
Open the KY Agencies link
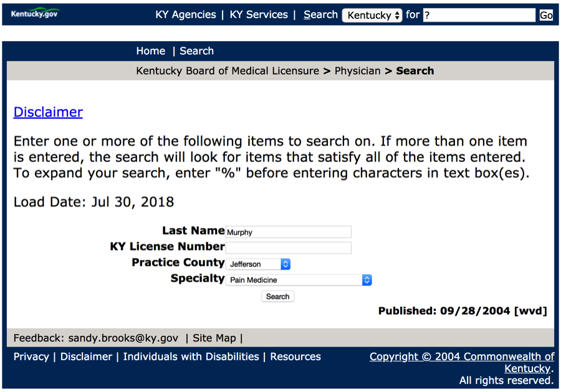(186, 15)
